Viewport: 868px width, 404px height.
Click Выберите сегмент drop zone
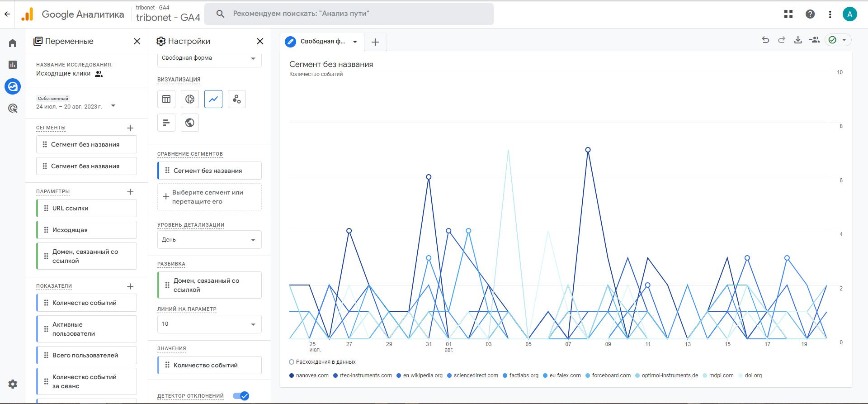click(x=209, y=197)
